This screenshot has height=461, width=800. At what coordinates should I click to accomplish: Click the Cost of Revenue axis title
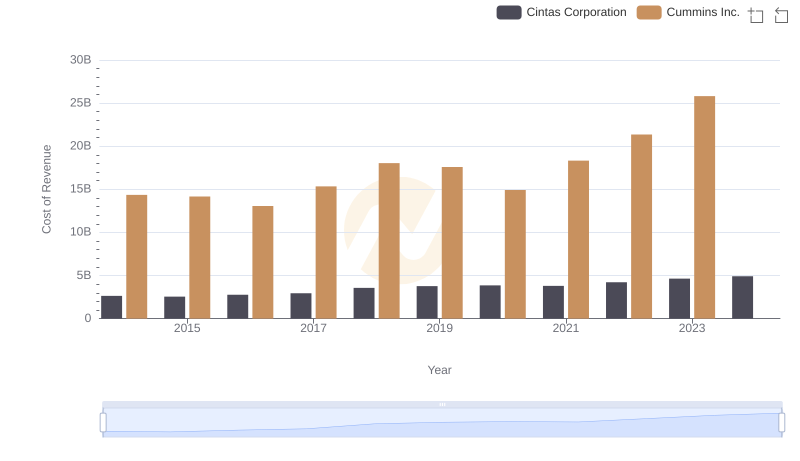(x=46, y=189)
